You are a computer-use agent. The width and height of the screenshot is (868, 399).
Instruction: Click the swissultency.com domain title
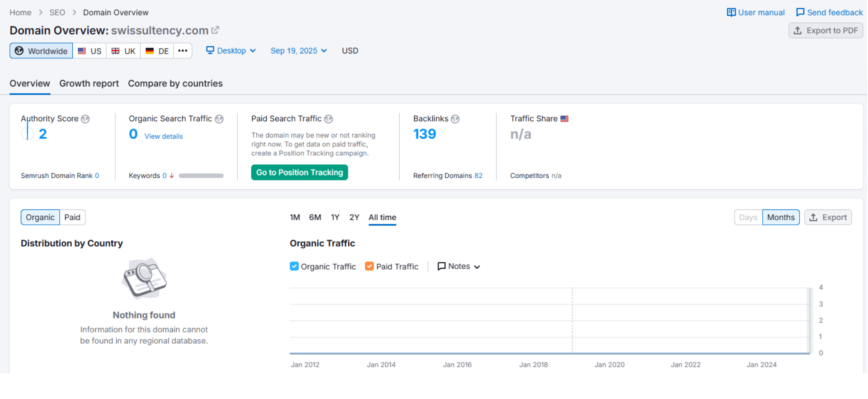click(160, 30)
